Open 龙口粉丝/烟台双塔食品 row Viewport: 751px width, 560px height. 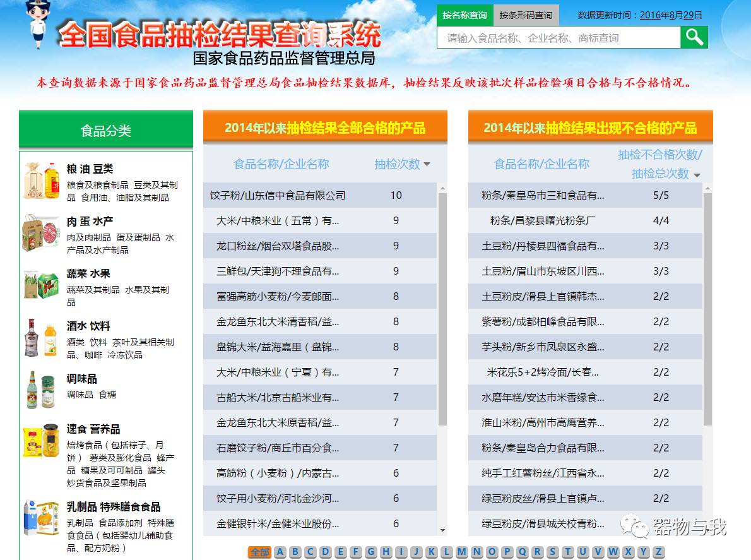point(320,246)
